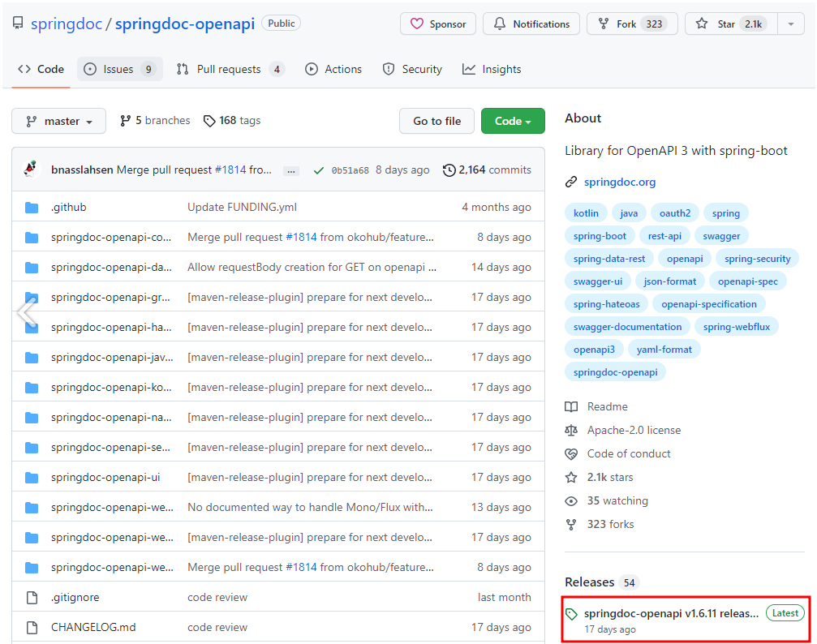Image resolution: width=817 pixels, height=644 pixels.
Task: View the 323 forks link
Action: (610, 524)
